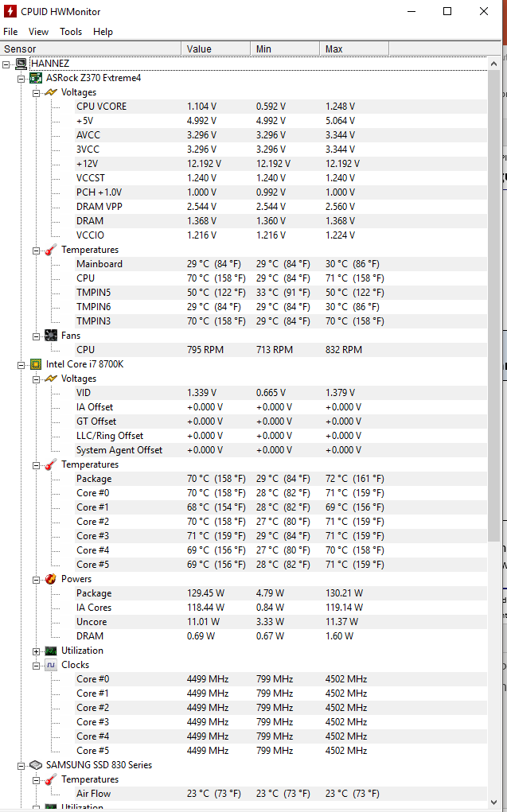Select the Core #0 clock row
Viewport: 507px width, 812px height.
[280, 679]
